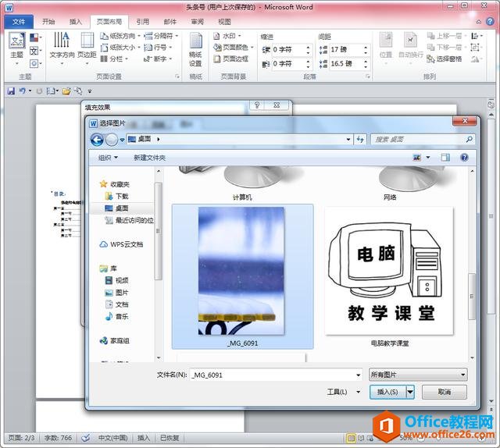Select Pictures (图片) library in sidebar
The height and width of the screenshot is (448, 500).
116,293
